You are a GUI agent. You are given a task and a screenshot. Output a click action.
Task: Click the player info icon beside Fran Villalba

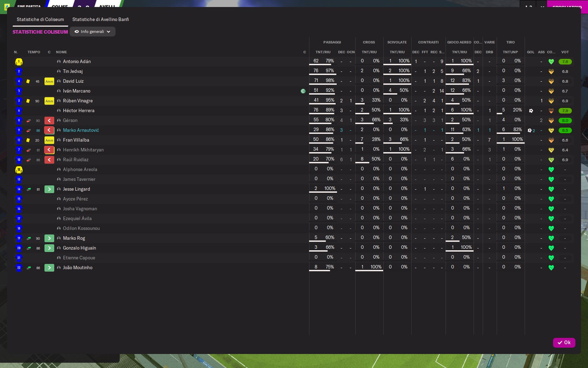tap(59, 140)
